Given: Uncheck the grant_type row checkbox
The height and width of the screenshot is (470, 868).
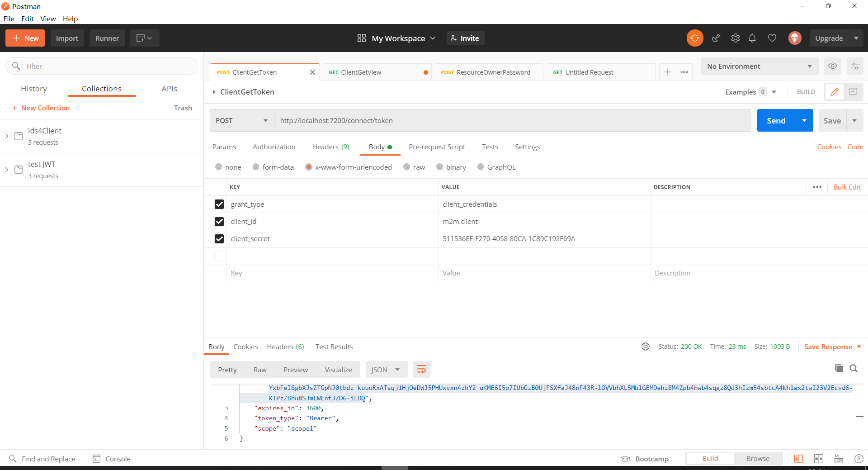Looking at the screenshot, I should pos(219,204).
